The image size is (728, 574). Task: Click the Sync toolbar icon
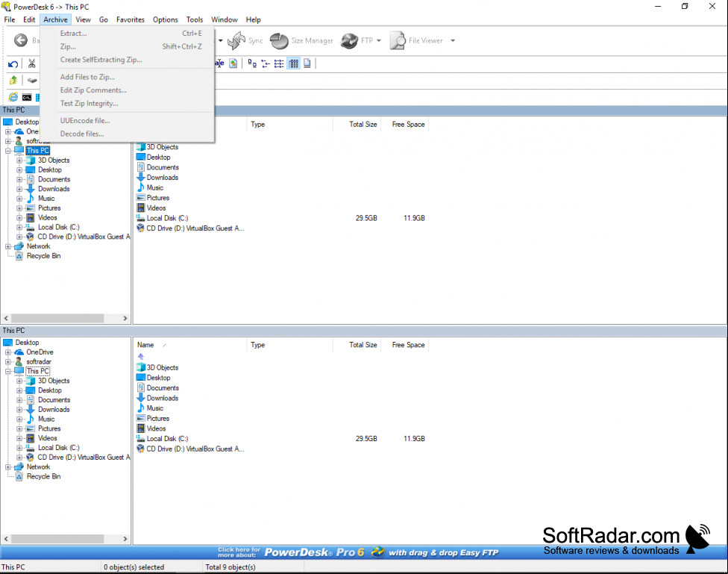pyautogui.click(x=236, y=40)
